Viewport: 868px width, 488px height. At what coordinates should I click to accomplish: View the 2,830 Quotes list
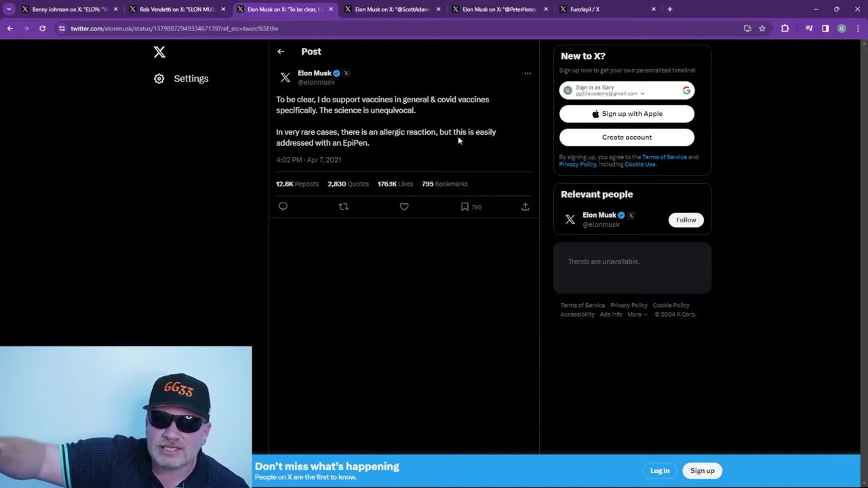click(x=348, y=184)
